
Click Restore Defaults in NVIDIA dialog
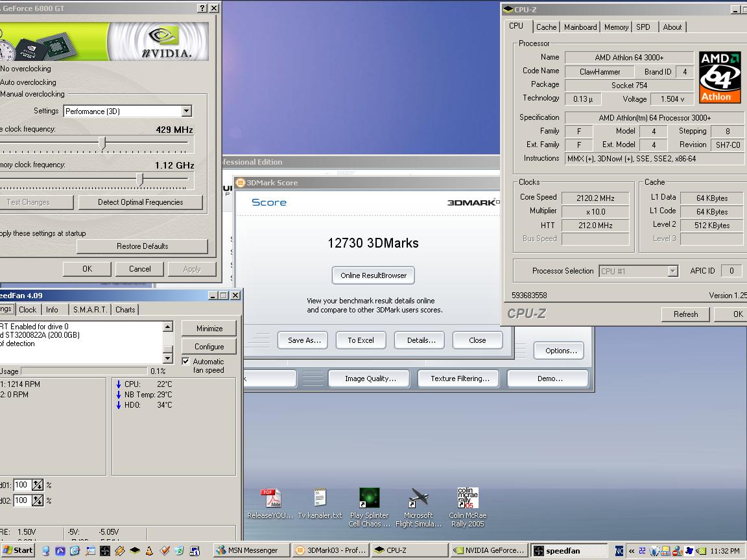coord(142,246)
